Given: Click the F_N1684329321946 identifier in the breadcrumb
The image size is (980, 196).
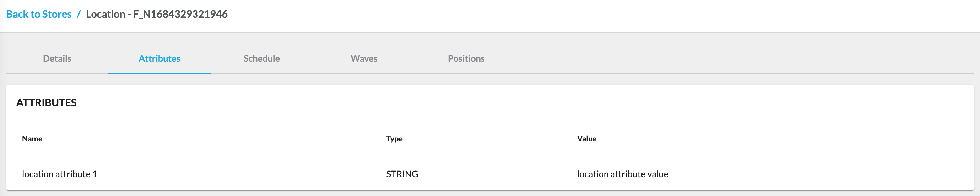Looking at the screenshot, I should tap(180, 14).
